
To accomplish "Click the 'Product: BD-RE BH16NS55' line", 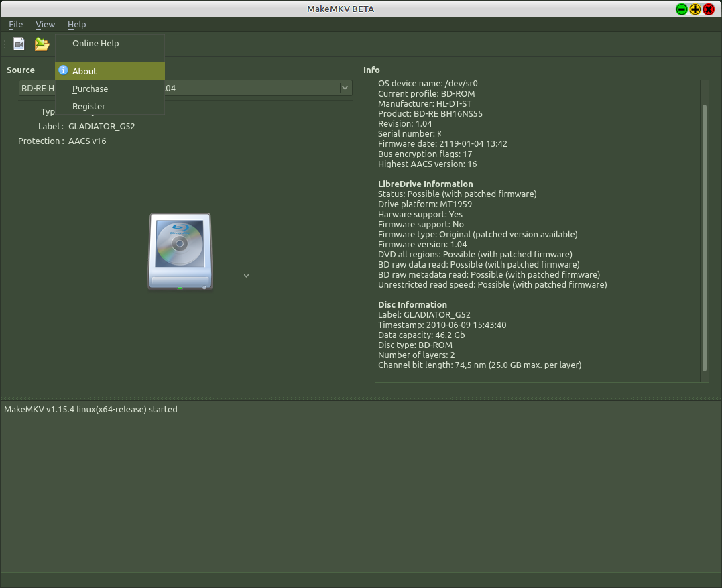I will (x=430, y=114).
